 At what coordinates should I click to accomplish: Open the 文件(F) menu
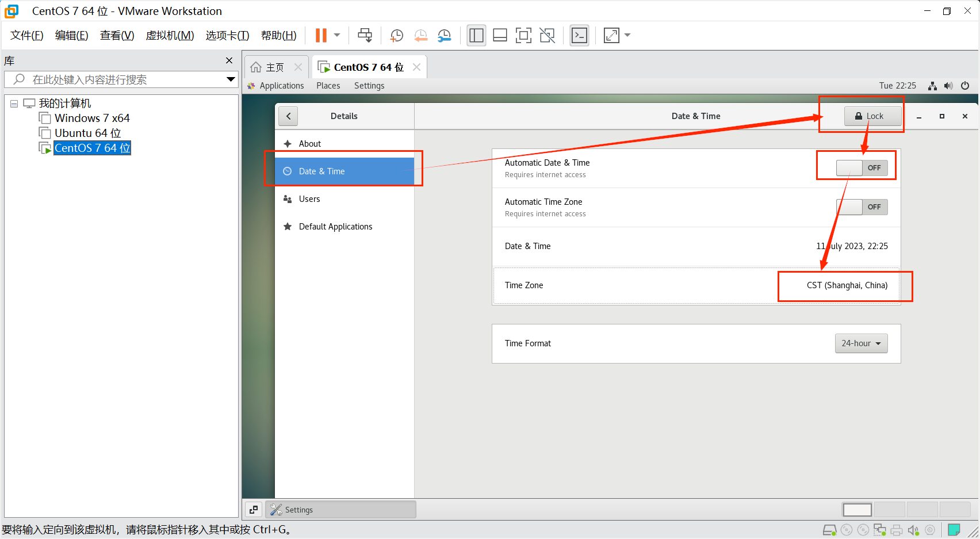27,36
